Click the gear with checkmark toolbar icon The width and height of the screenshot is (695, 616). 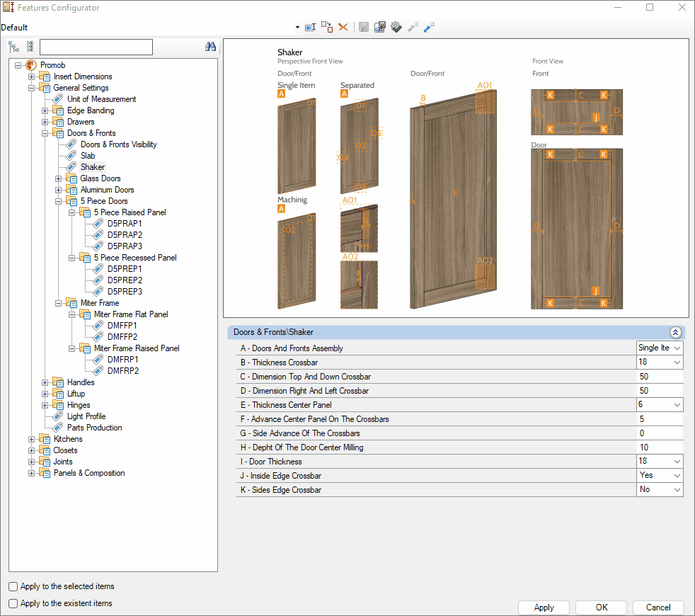[396, 28]
